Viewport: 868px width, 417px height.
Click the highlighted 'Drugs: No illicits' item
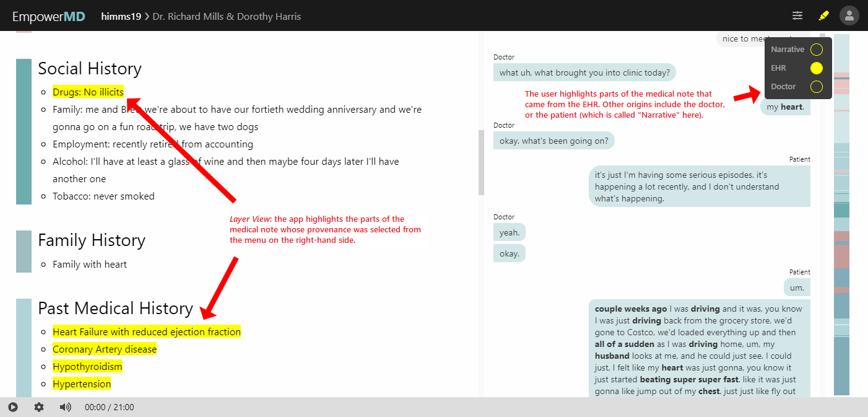(88, 92)
